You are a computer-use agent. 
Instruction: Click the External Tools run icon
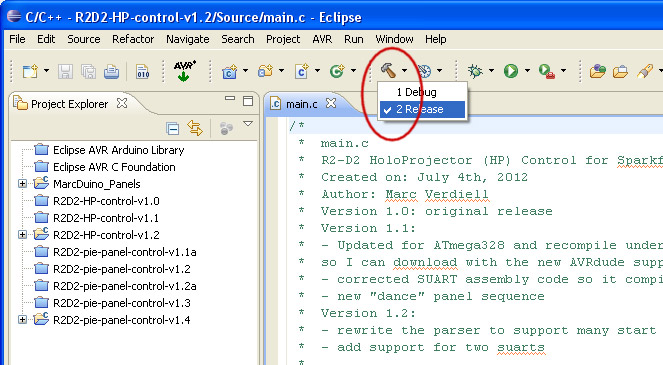click(x=547, y=71)
